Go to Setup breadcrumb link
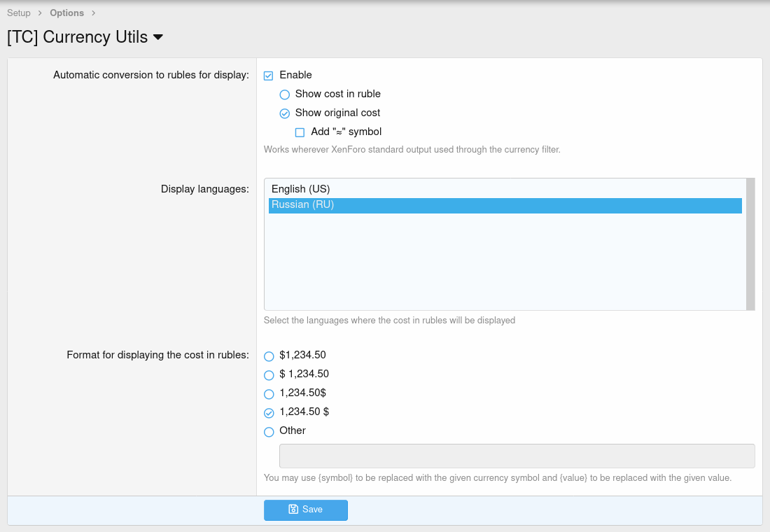Viewport: 770px width, 532px height. (19, 13)
